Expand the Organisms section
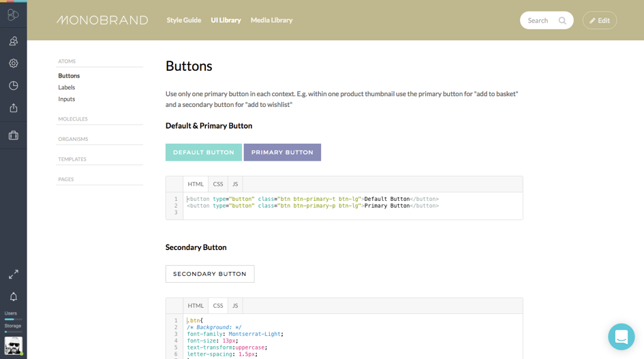The image size is (644, 359). (x=73, y=139)
